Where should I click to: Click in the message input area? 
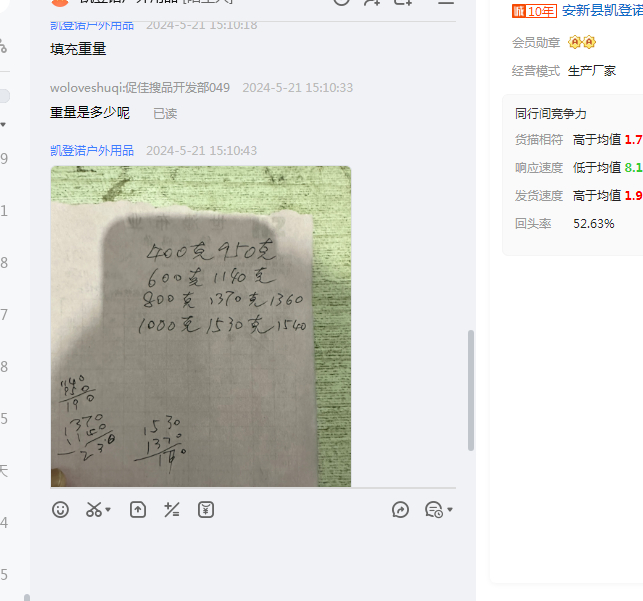(253, 562)
